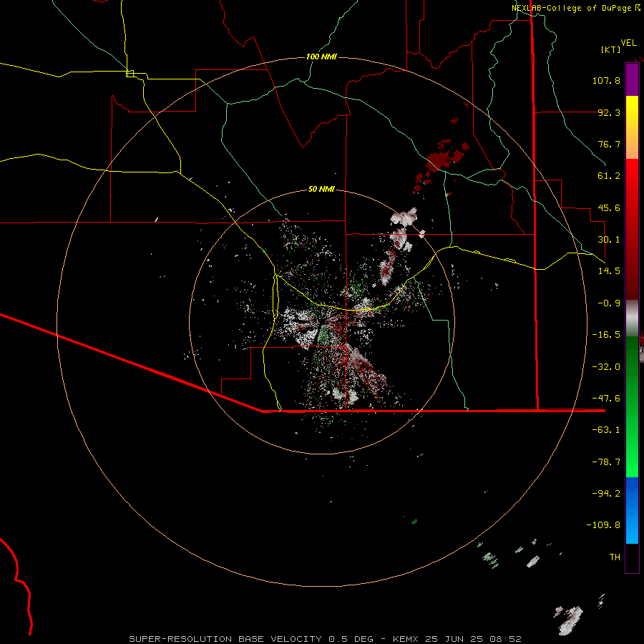
Task: Click the 92.3 velocity scale value
Action: pyautogui.click(x=609, y=112)
